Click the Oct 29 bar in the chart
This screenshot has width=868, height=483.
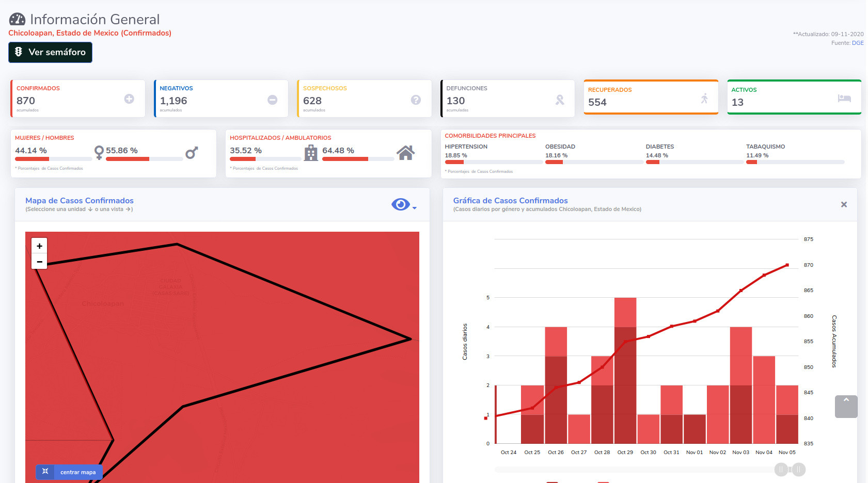pyautogui.click(x=625, y=371)
